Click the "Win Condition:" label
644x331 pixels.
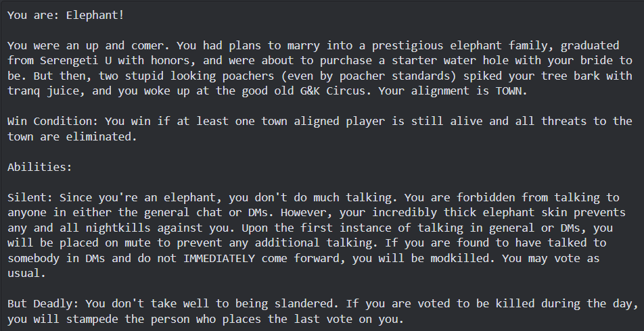pos(53,122)
